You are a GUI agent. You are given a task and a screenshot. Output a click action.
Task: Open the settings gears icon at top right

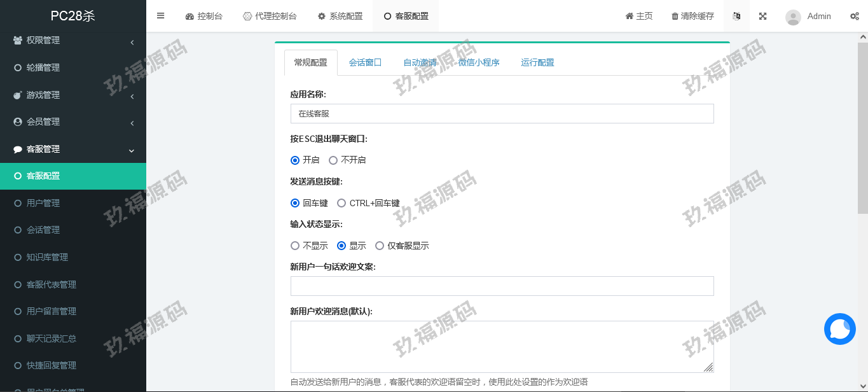click(854, 16)
